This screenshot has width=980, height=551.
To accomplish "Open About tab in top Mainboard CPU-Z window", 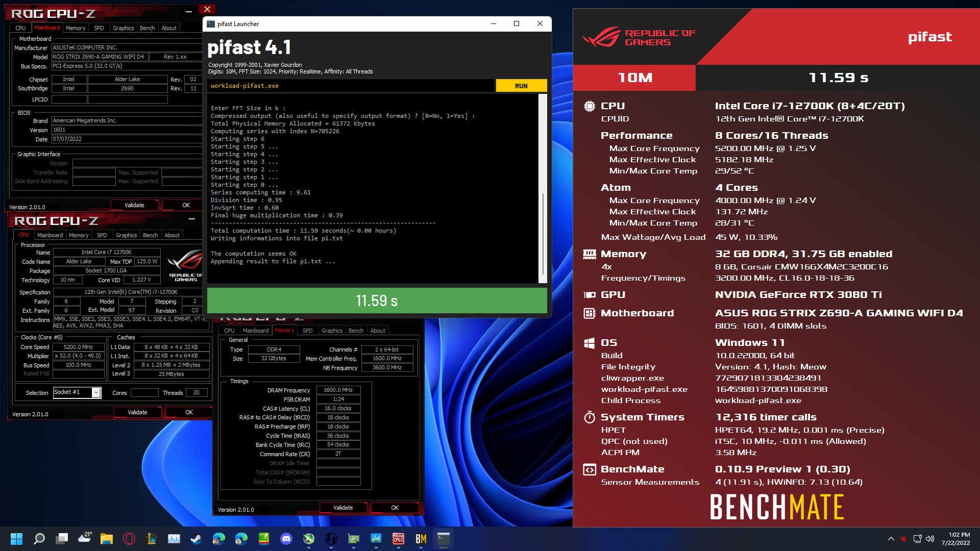I will [169, 28].
